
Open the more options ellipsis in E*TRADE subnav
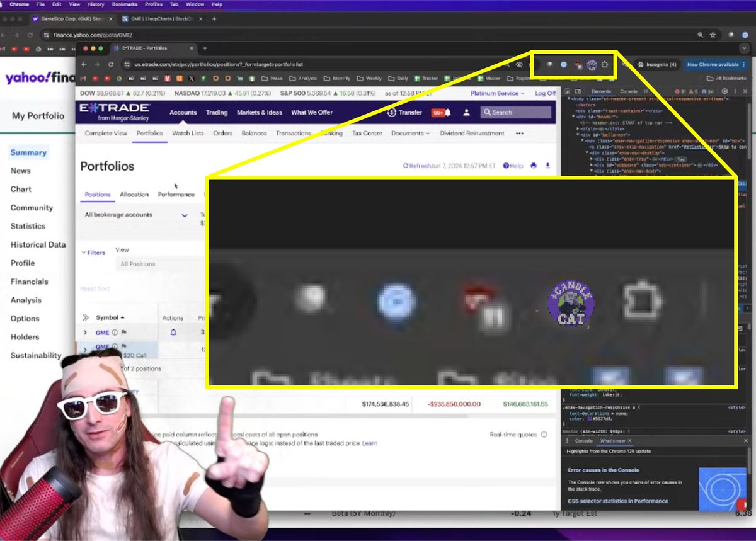pyautogui.click(x=520, y=134)
